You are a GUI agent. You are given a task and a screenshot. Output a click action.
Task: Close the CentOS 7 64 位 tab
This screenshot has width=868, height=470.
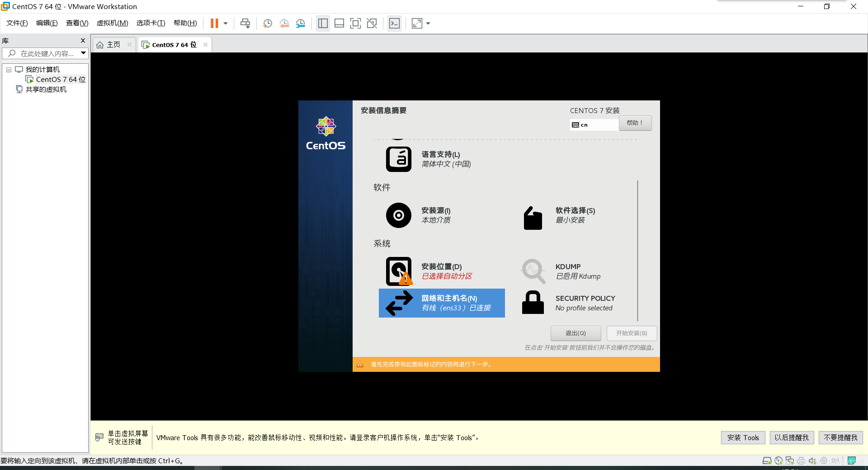(x=205, y=44)
